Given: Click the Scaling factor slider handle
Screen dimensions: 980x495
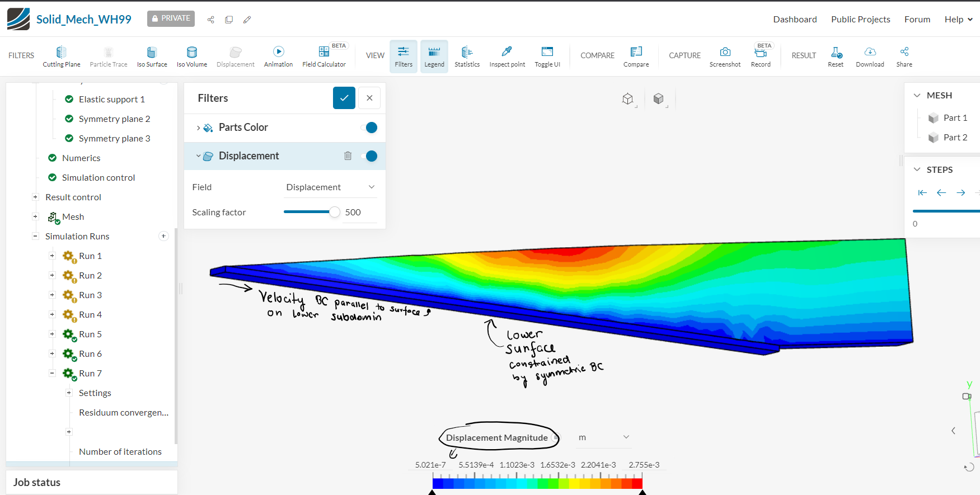Looking at the screenshot, I should coord(335,212).
